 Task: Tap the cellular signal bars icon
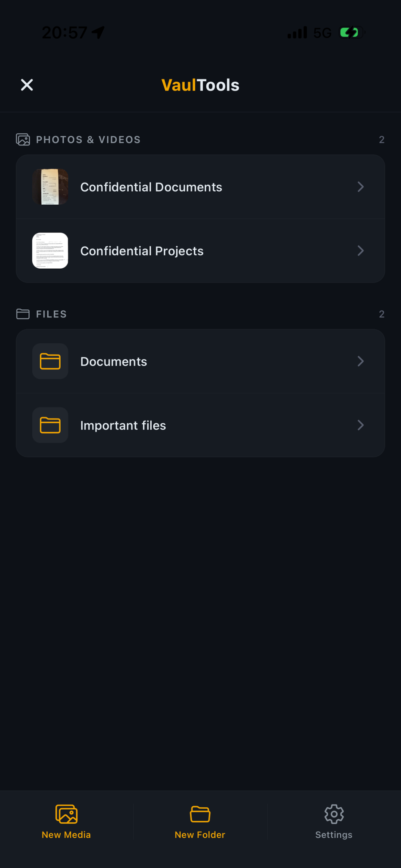[x=297, y=33]
